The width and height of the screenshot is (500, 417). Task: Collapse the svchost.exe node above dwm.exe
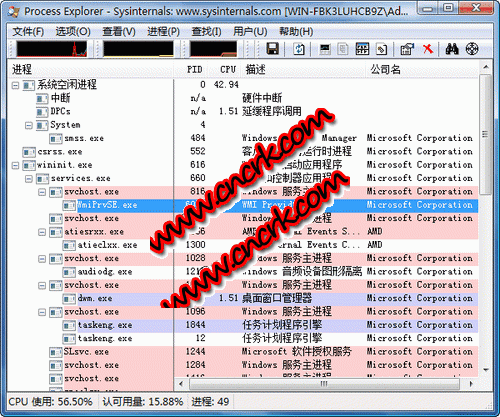[x=42, y=285]
